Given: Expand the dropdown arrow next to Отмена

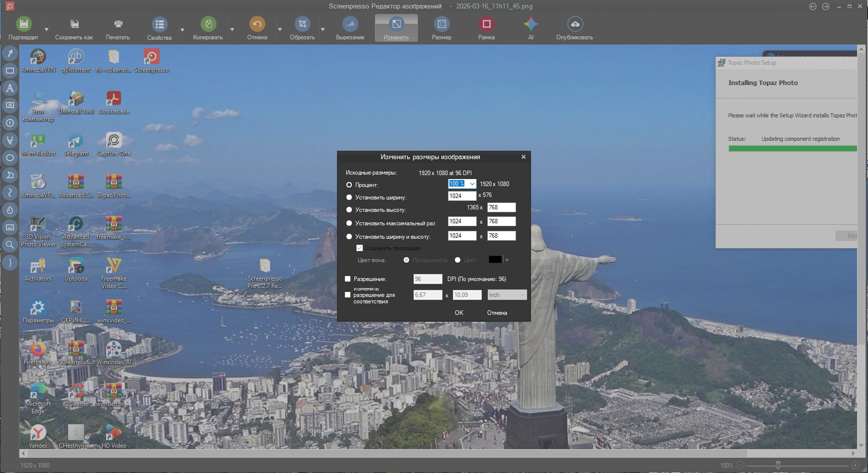Looking at the screenshot, I should (280, 30).
